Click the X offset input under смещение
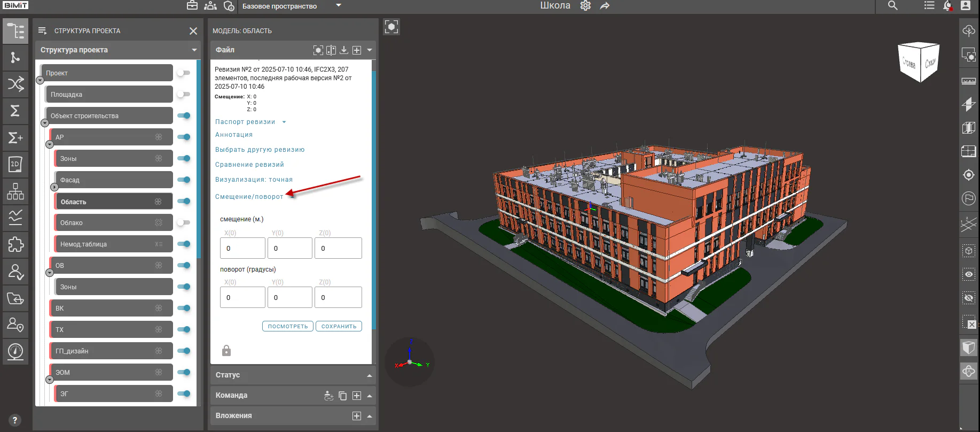The image size is (980, 432). pos(242,248)
